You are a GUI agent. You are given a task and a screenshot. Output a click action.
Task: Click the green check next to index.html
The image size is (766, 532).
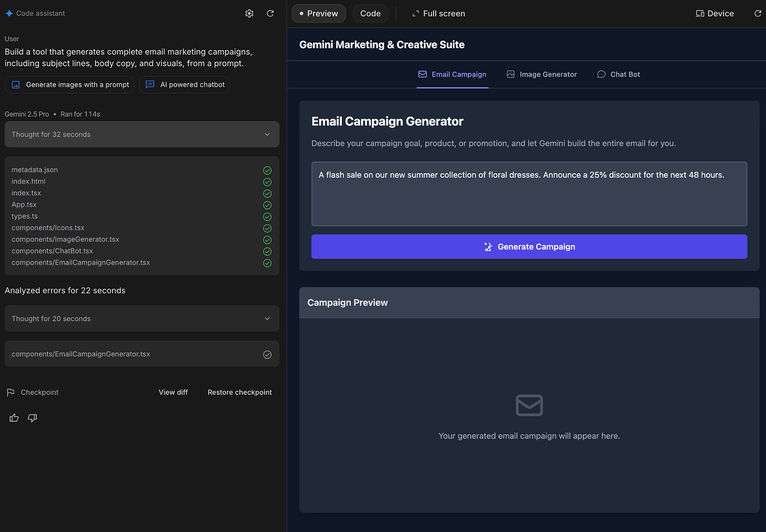pyautogui.click(x=267, y=182)
